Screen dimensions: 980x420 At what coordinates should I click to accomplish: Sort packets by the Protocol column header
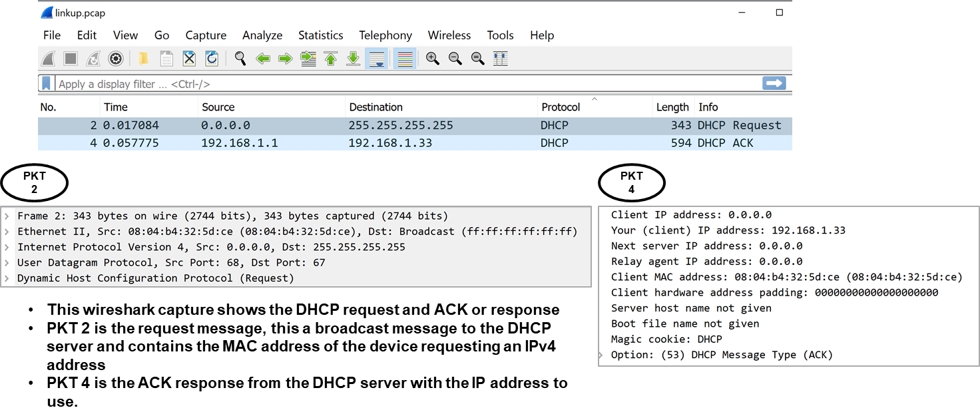click(561, 106)
